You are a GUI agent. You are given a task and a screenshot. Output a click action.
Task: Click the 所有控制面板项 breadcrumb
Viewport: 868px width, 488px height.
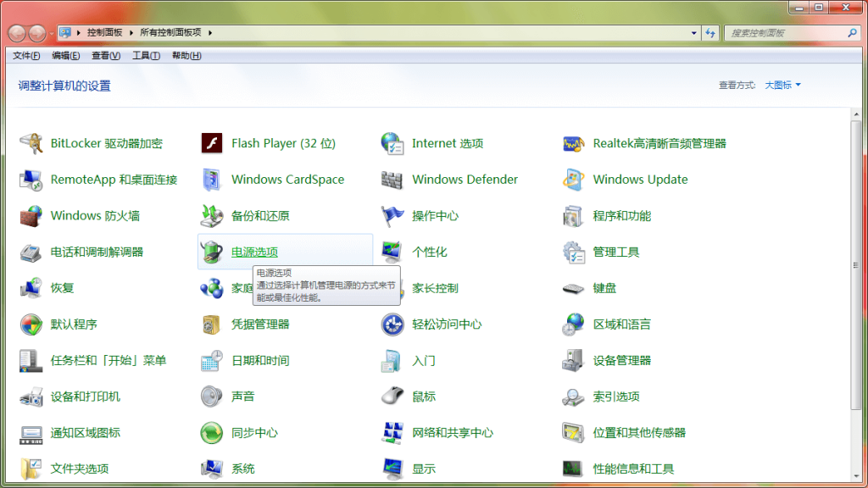[x=170, y=33]
